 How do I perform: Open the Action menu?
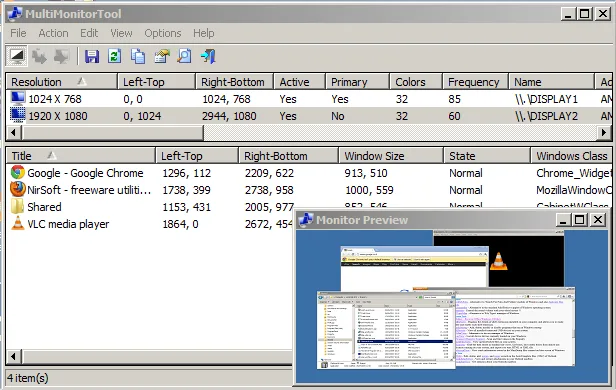pos(53,33)
